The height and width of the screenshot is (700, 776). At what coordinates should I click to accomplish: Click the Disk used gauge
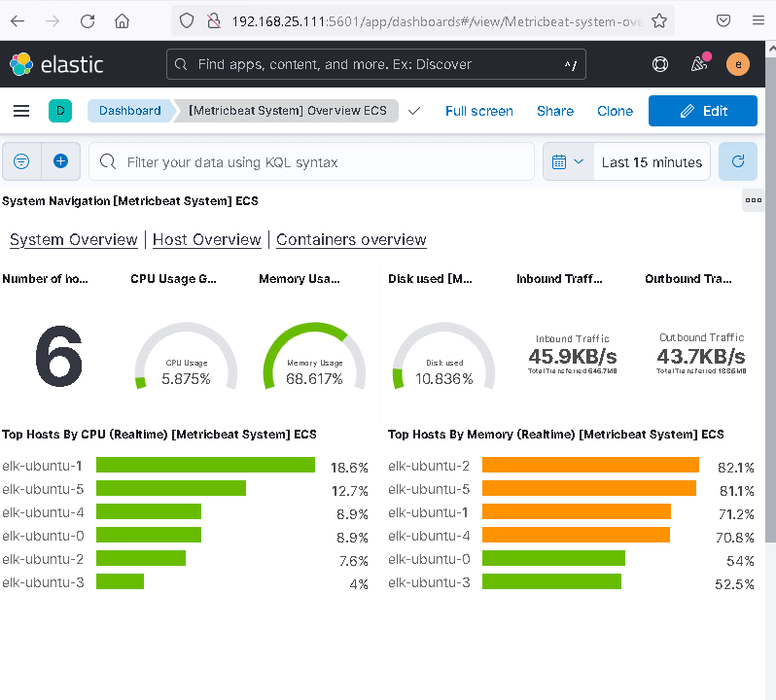coord(444,356)
